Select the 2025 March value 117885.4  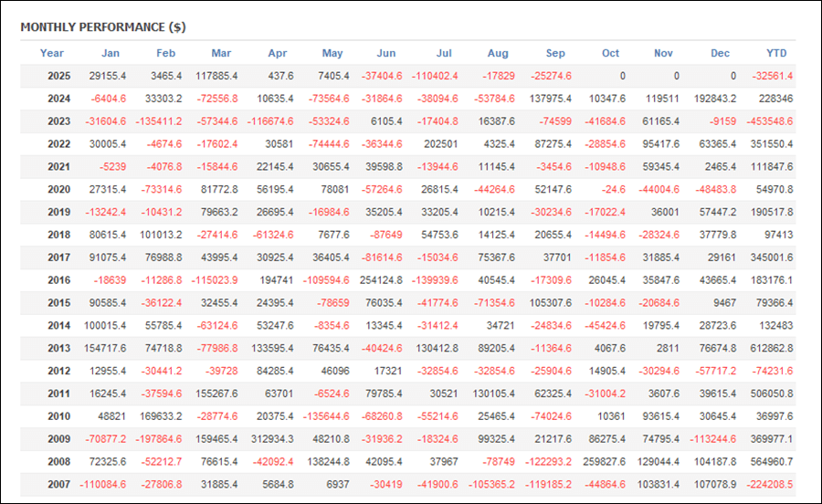tap(216, 76)
